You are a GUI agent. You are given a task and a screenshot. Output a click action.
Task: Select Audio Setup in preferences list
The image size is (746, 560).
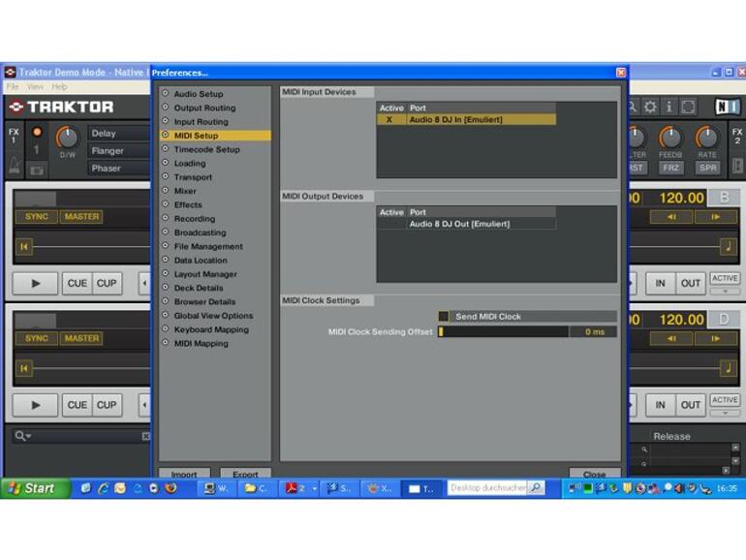(x=199, y=94)
